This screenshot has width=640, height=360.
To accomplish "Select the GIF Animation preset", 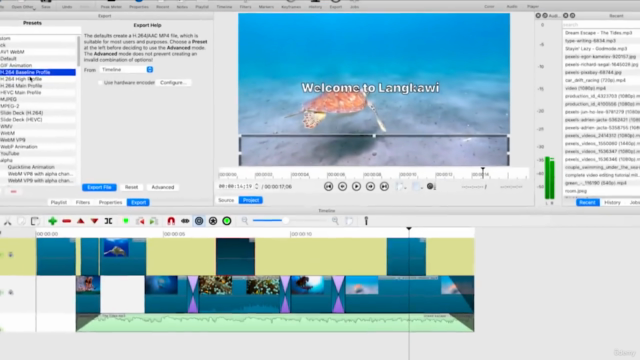I will [x=38, y=65].
